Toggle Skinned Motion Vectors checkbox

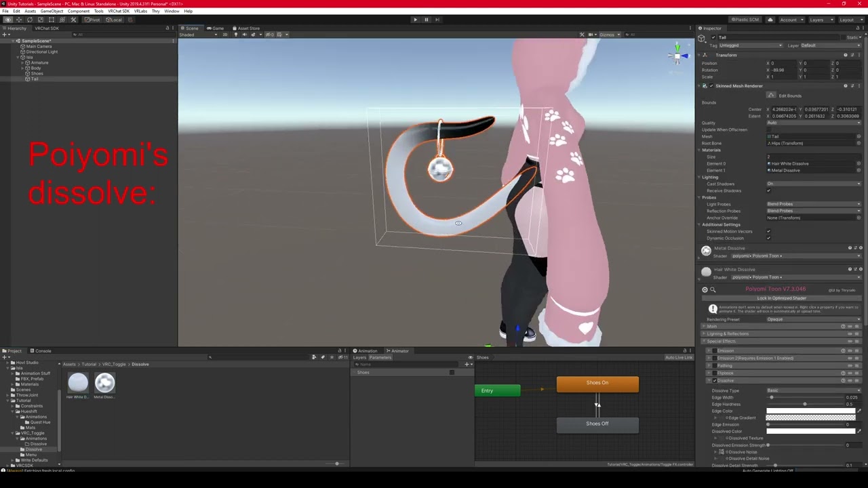769,231
